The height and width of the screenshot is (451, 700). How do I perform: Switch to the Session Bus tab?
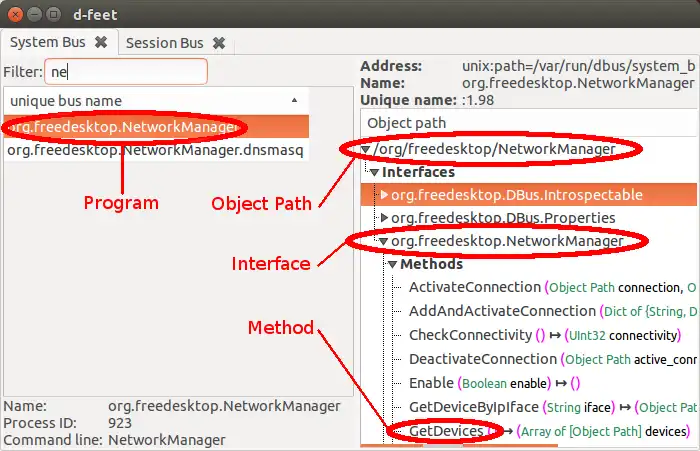164,43
